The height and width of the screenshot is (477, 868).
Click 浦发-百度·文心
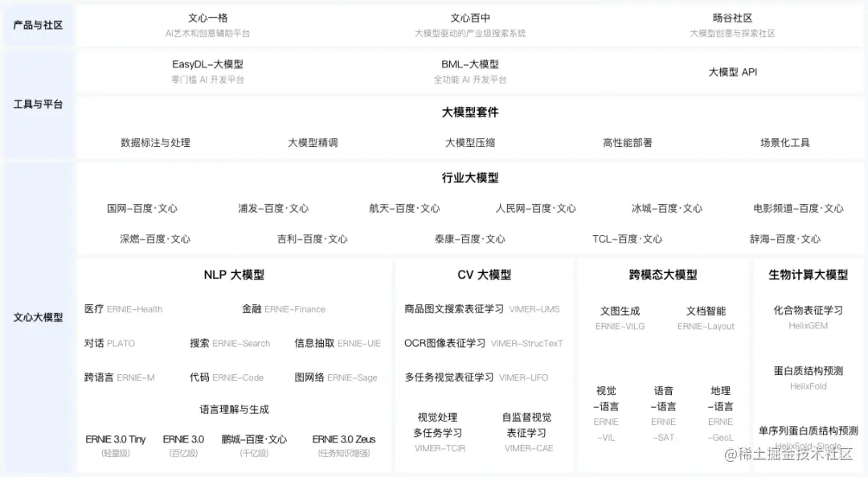click(273, 209)
